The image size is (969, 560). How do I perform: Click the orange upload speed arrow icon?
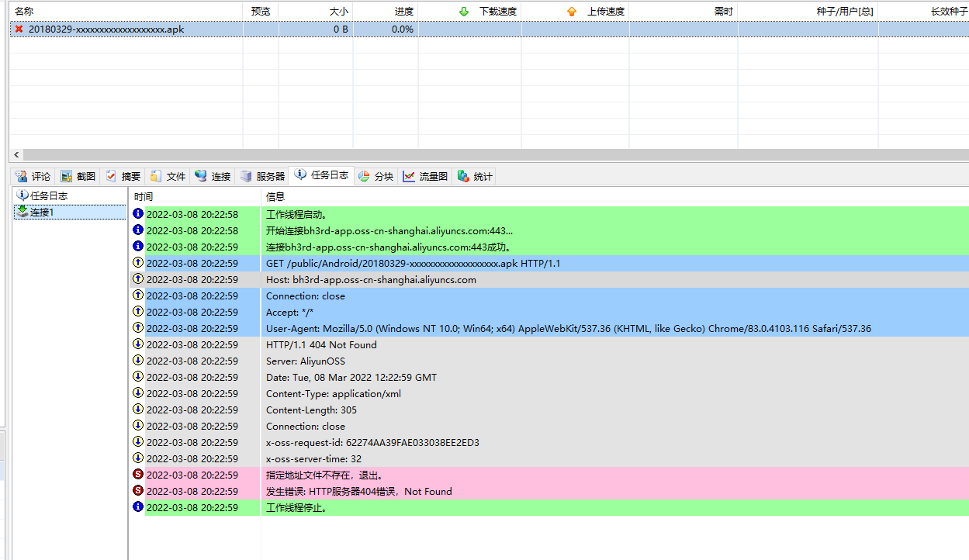click(x=572, y=11)
